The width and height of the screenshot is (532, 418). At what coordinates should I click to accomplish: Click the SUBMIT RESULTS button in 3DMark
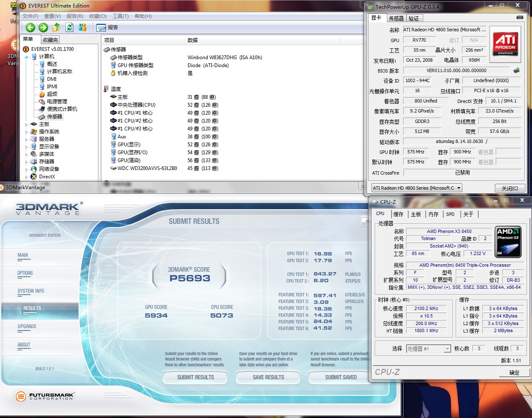[x=195, y=377]
